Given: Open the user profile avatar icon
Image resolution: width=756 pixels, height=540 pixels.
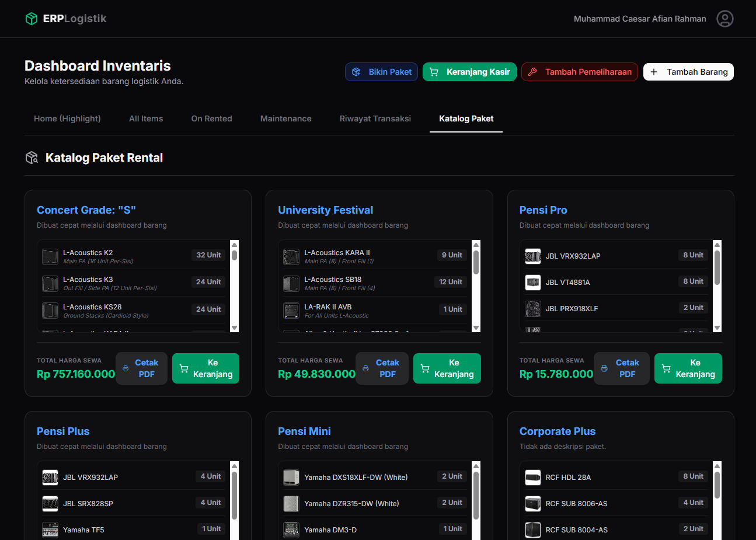Looking at the screenshot, I should click(x=724, y=19).
